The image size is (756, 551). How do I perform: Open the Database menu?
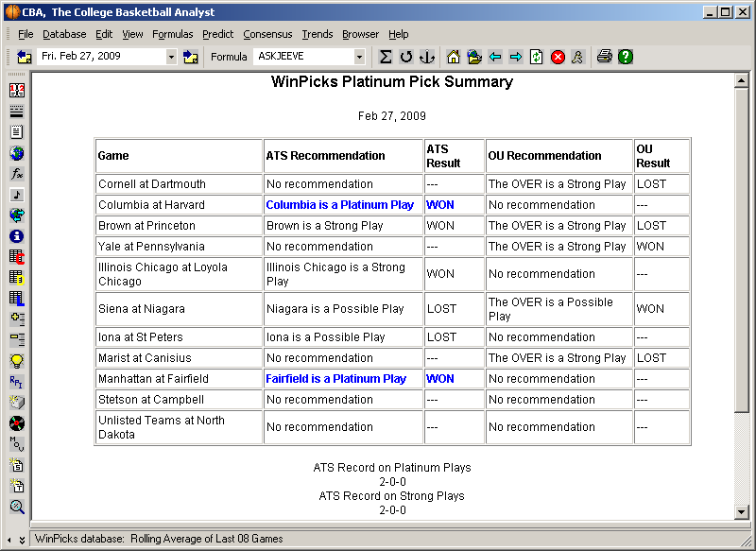click(64, 34)
